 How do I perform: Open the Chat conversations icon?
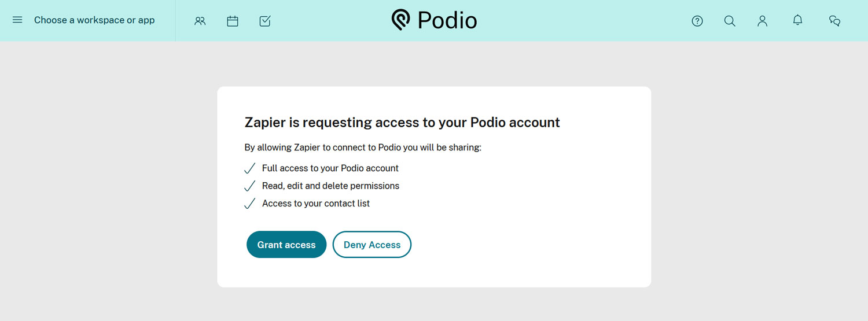(834, 21)
